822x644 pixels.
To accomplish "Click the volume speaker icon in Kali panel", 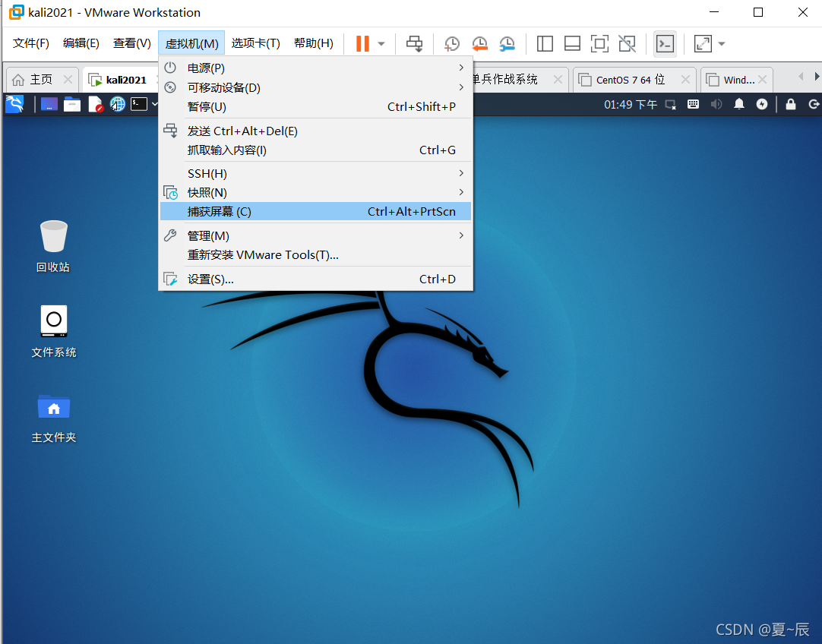I will point(716,104).
